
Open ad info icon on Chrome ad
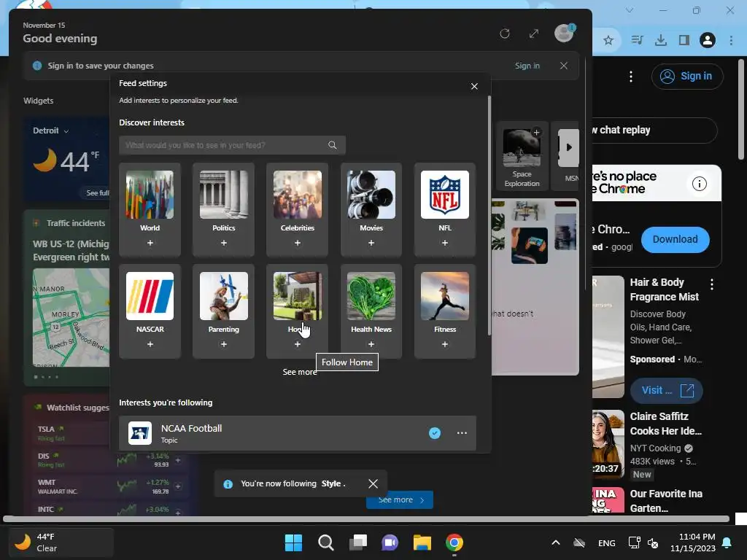[700, 183]
